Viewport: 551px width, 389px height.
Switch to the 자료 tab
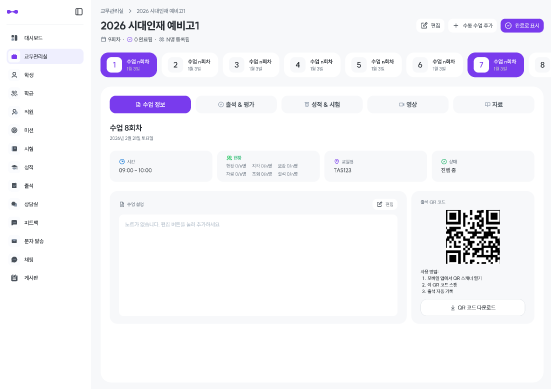point(494,104)
